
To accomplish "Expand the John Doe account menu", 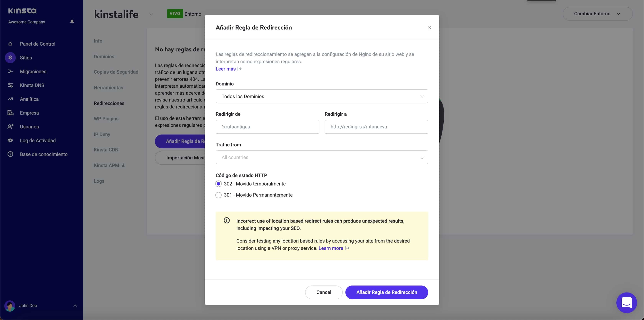I will [75, 305].
